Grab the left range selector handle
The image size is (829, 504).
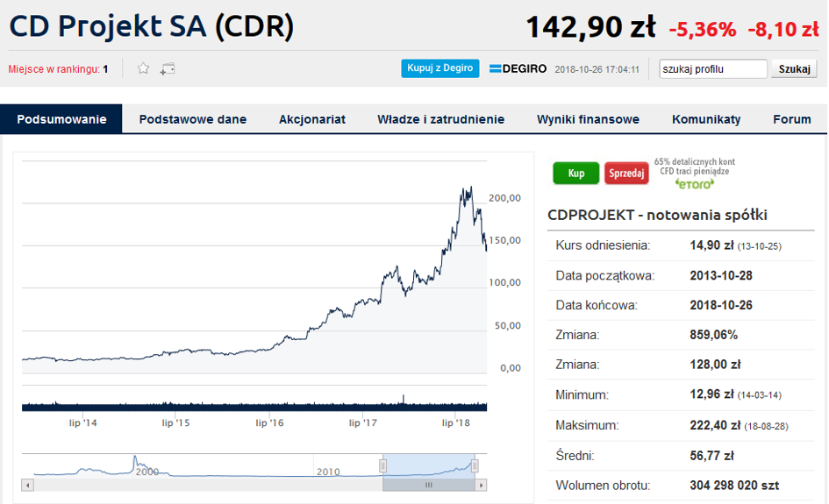(x=382, y=466)
